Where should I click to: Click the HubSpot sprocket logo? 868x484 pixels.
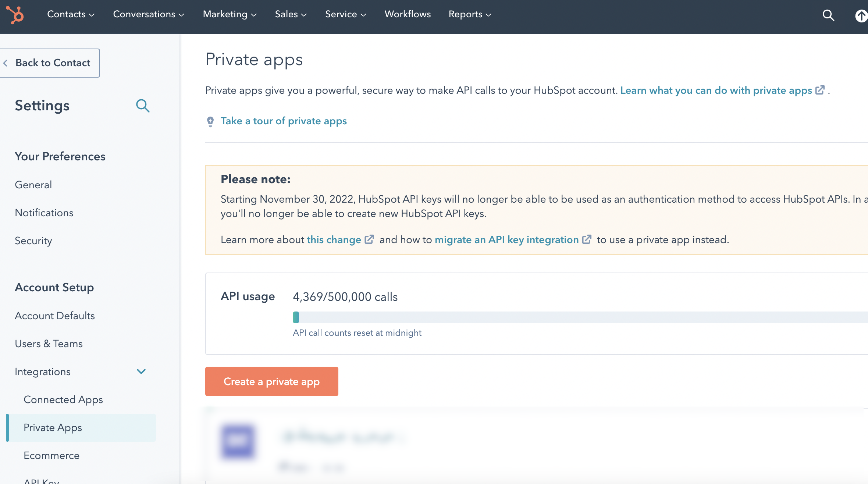click(15, 15)
